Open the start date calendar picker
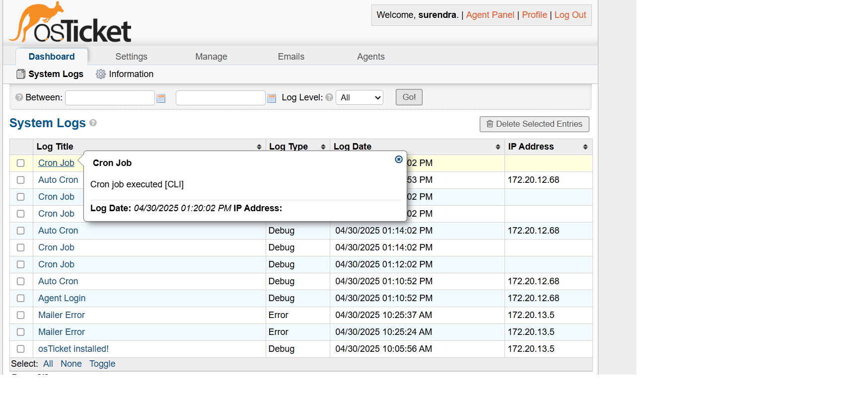 click(x=161, y=98)
